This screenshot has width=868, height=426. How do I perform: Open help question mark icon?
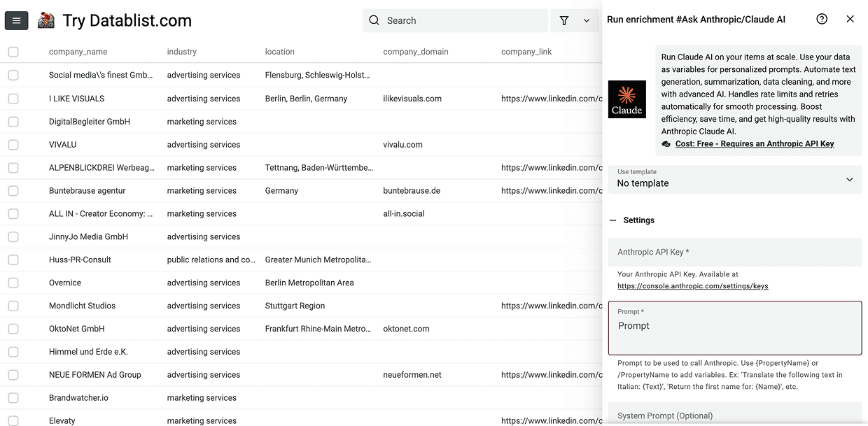(822, 19)
